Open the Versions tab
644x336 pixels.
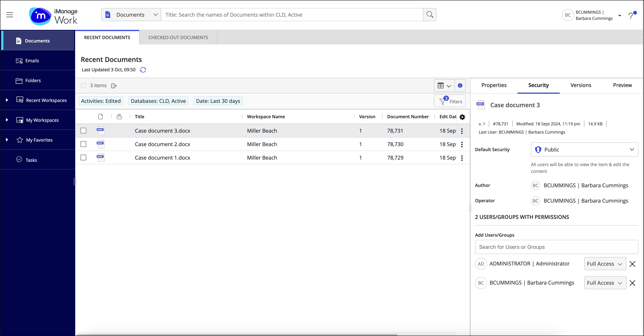point(580,85)
